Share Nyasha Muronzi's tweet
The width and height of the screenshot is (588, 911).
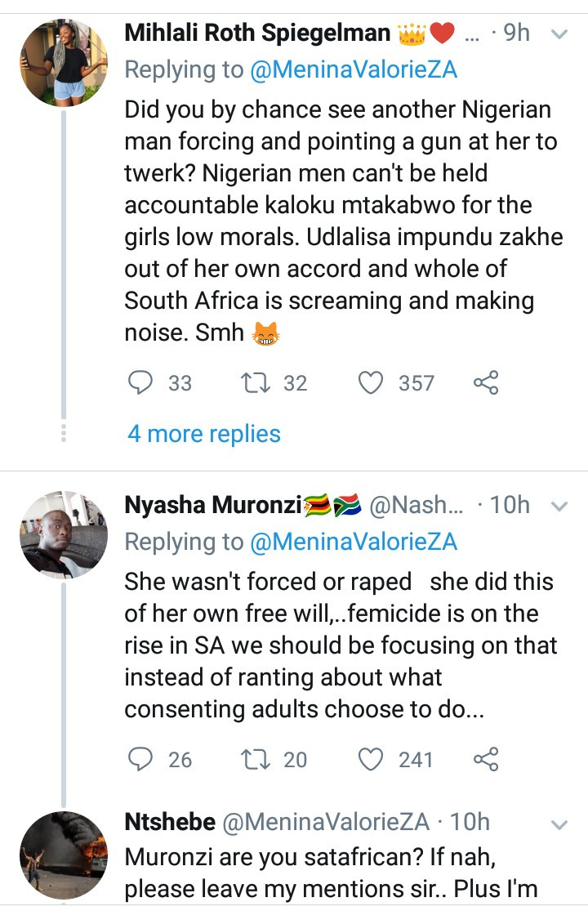tap(486, 760)
